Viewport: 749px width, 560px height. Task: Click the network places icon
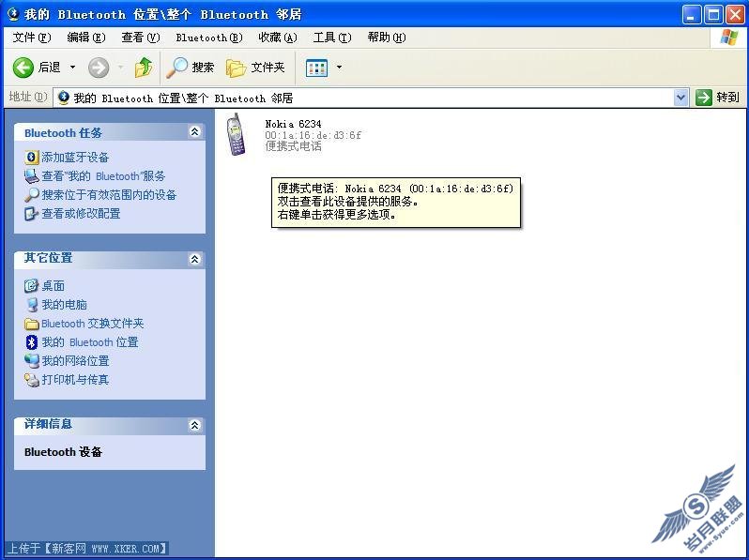tap(32, 361)
